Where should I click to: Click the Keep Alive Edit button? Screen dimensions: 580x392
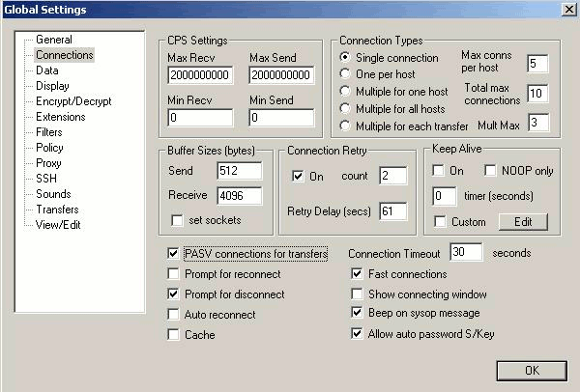(522, 221)
